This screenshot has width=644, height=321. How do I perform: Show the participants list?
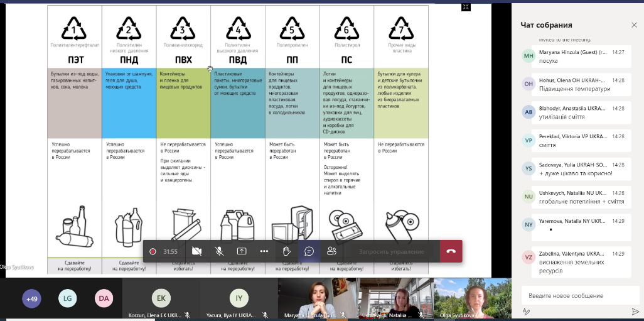click(331, 251)
